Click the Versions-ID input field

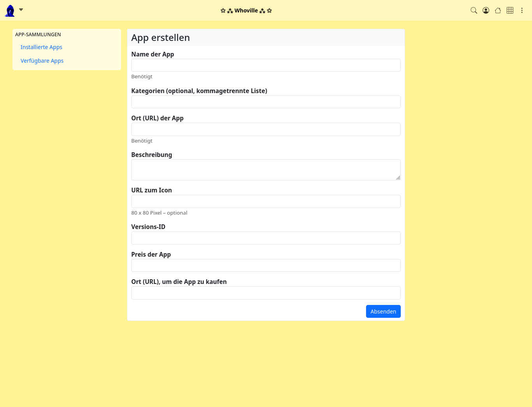click(266, 238)
